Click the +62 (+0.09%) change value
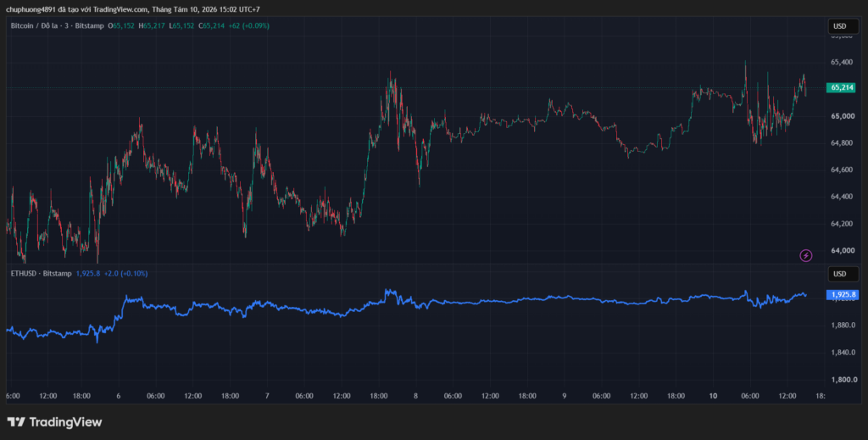The image size is (868, 440). point(249,25)
